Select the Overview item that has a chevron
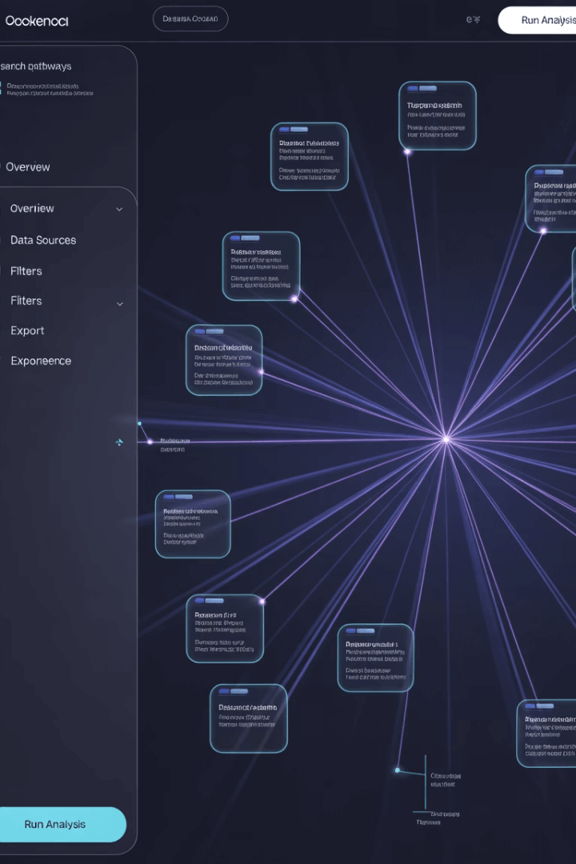576x864 pixels. tap(32, 208)
